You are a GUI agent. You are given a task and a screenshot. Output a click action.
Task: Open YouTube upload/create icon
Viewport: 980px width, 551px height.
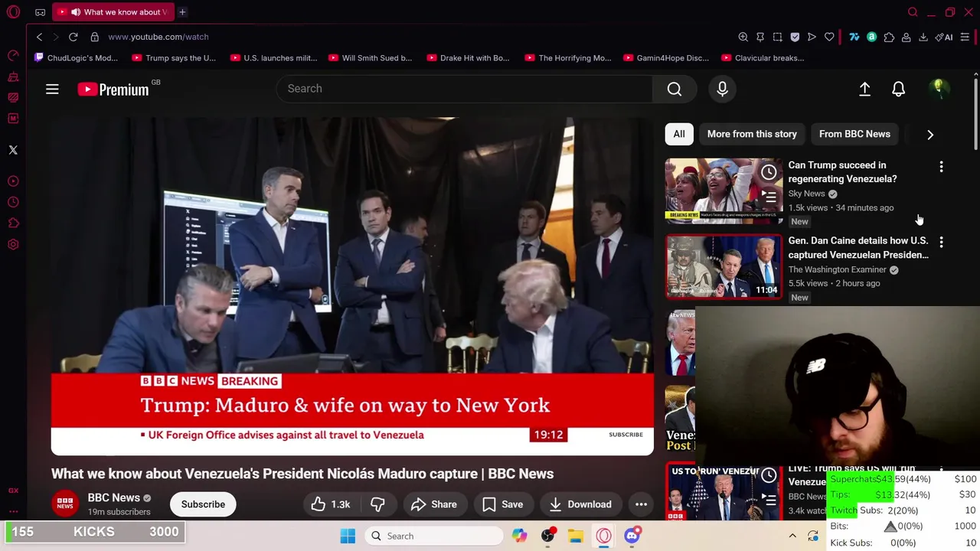[864, 90]
